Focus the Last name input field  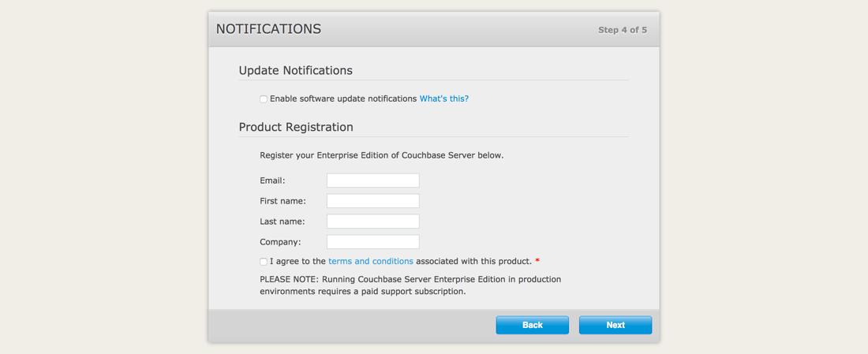(x=373, y=222)
